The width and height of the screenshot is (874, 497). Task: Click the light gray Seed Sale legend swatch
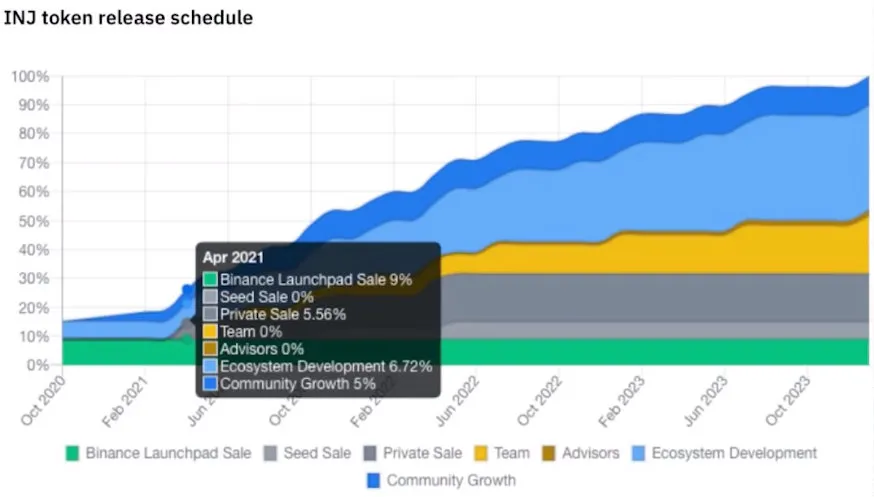pyautogui.click(x=269, y=453)
